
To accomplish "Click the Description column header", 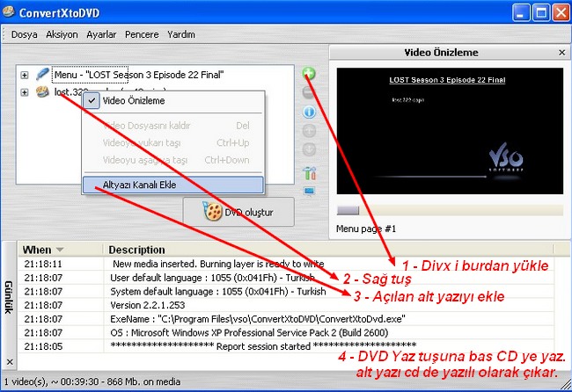I will coord(330,250).
